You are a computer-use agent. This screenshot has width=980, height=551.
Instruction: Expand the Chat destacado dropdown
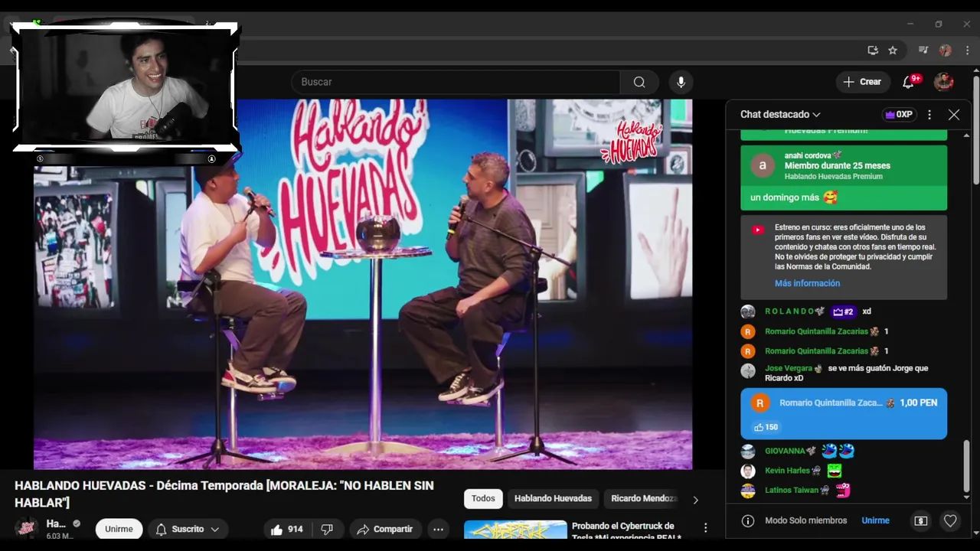click(780, 115)
